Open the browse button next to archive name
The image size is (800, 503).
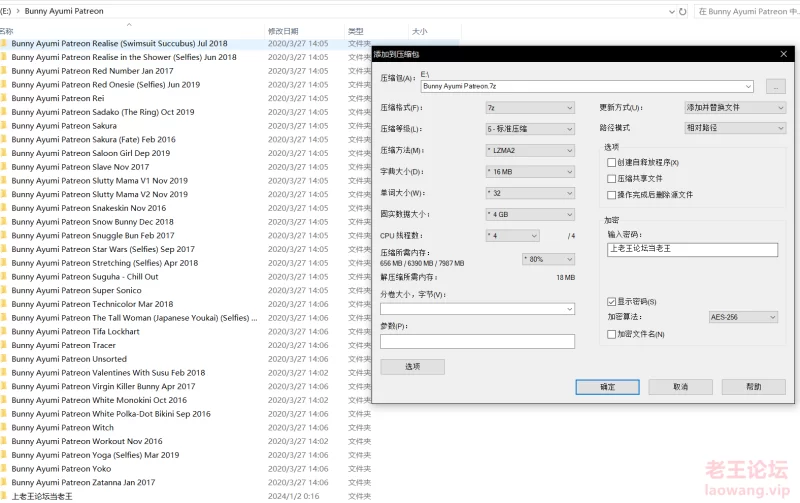tap(776, 87)
